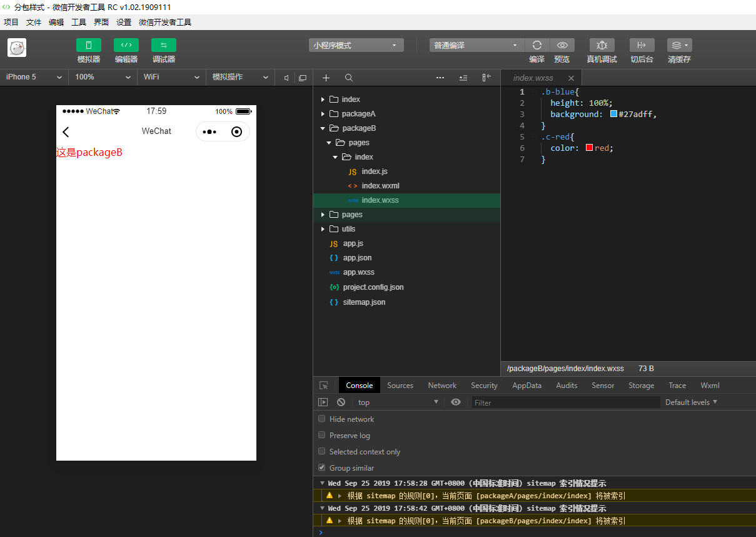756x537 pixels.
Task: Switch to the AppData tab
Action: click(527, 386)
